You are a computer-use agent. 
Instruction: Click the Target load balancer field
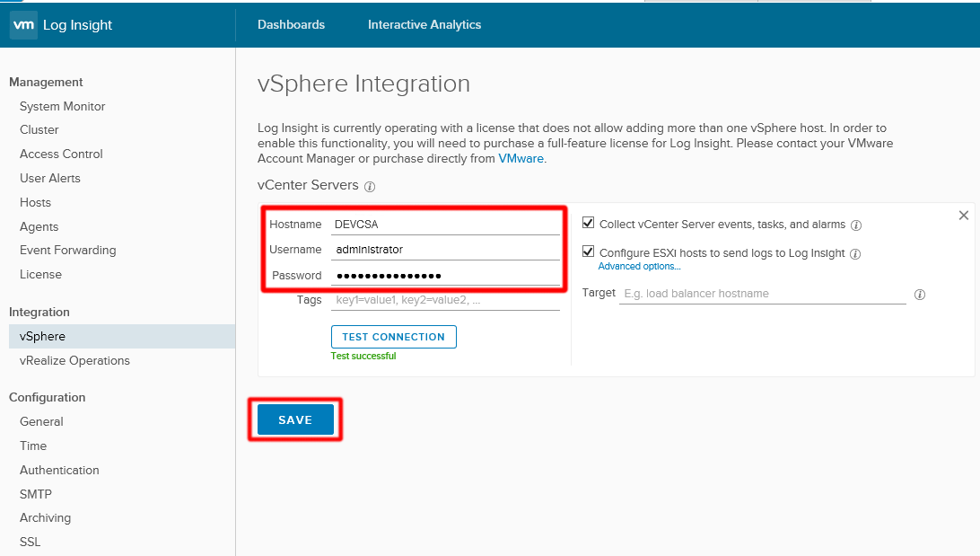click(763, 294)
